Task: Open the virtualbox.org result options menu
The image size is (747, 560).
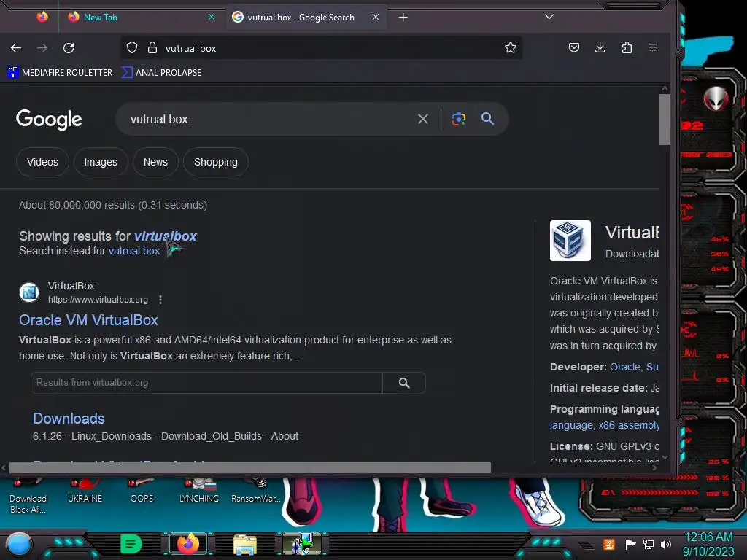Action: click(x=160, y=300)
